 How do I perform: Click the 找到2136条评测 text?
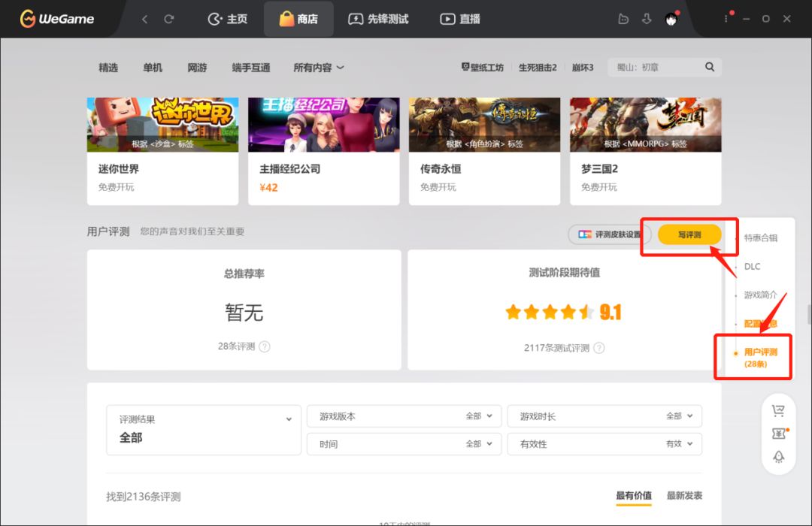[144, 497]
